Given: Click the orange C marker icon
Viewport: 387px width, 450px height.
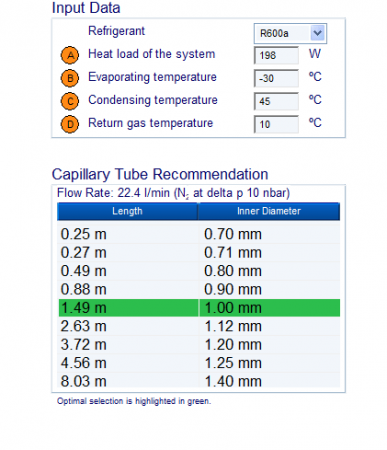Looking at the screenshot, I should 70,101.
